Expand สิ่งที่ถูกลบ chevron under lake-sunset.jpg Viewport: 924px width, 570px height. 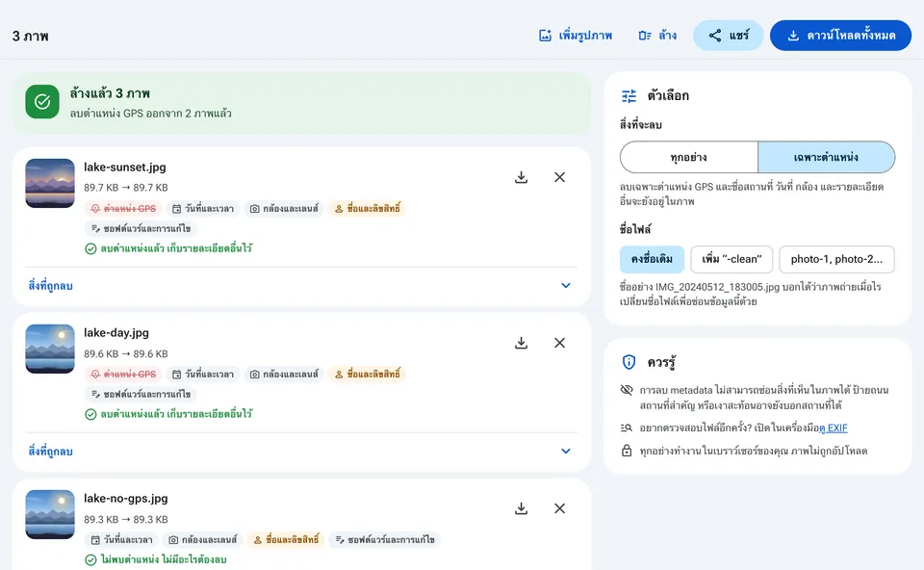(566, 286)
